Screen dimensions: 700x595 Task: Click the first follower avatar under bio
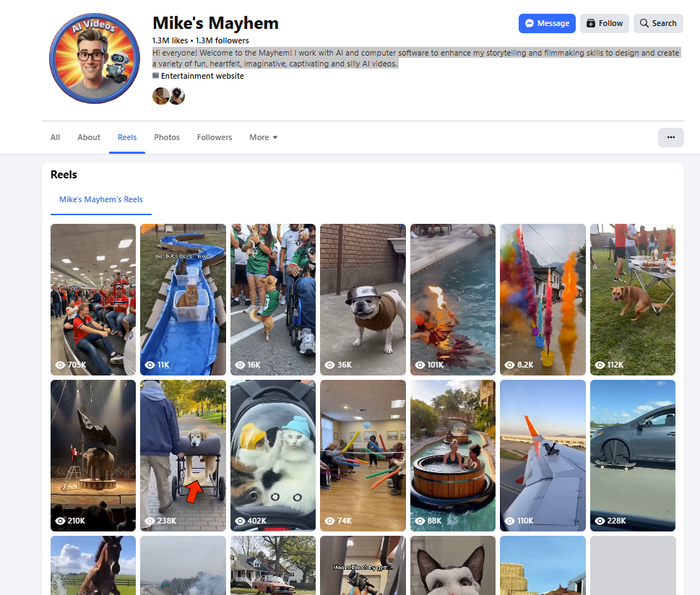pos(160,96)
